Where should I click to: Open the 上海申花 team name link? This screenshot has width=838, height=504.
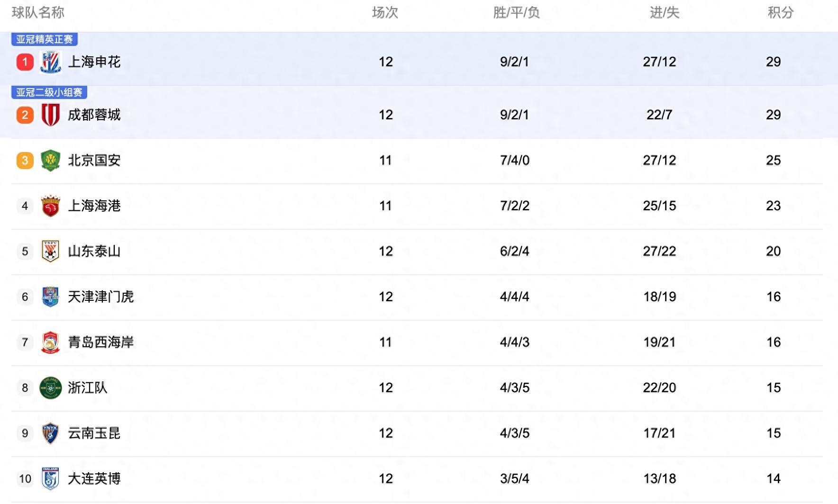pos(94,62)
